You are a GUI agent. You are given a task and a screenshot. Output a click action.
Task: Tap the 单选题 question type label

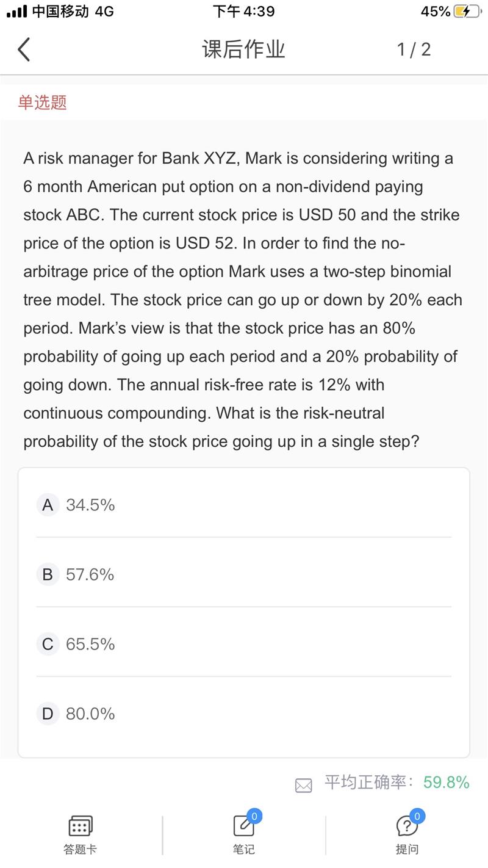point(42,103)
